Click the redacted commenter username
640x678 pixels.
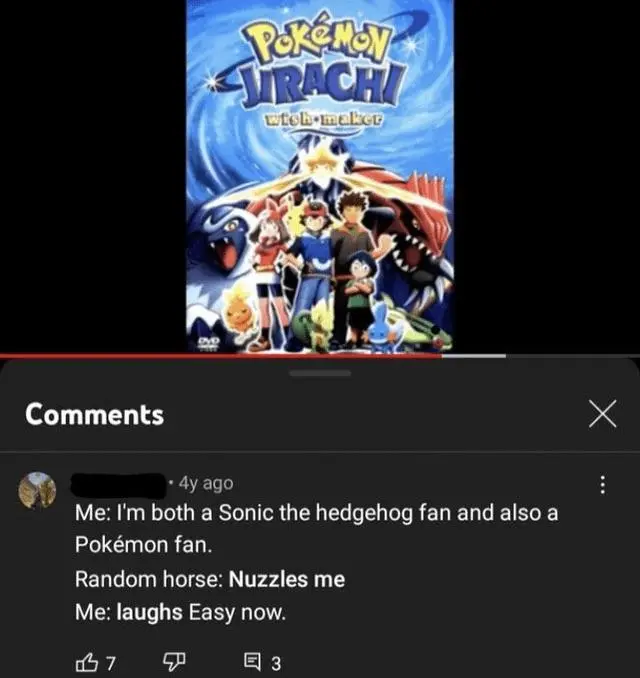click(x=119, y=485)
